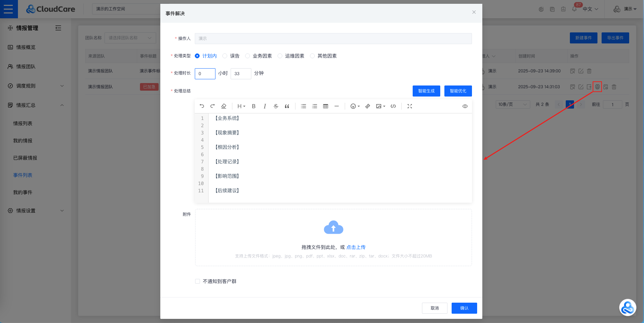Click the 智能生成 button
The width and height of the screenshot is (644, 323).
pyautogui.click(x=426, y=91)
